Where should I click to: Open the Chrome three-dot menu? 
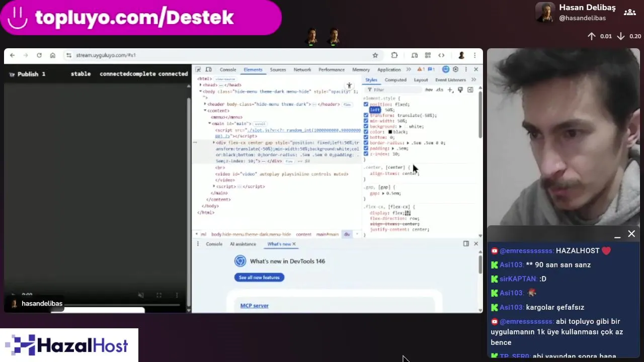[474, 55]
